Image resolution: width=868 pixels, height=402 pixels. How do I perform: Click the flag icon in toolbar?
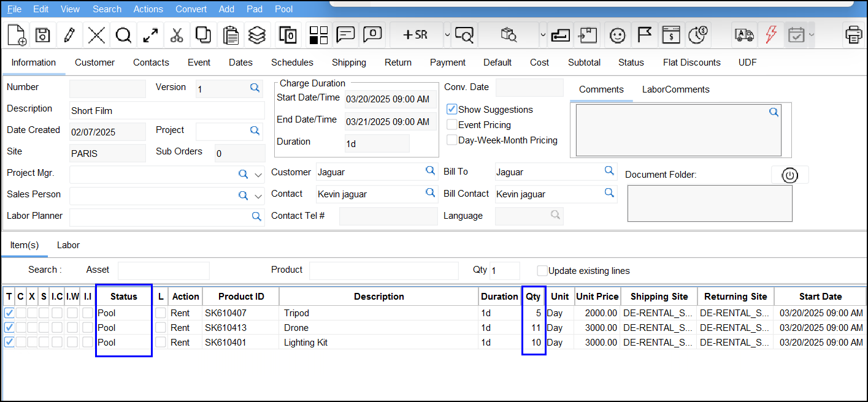pos(644,35)
